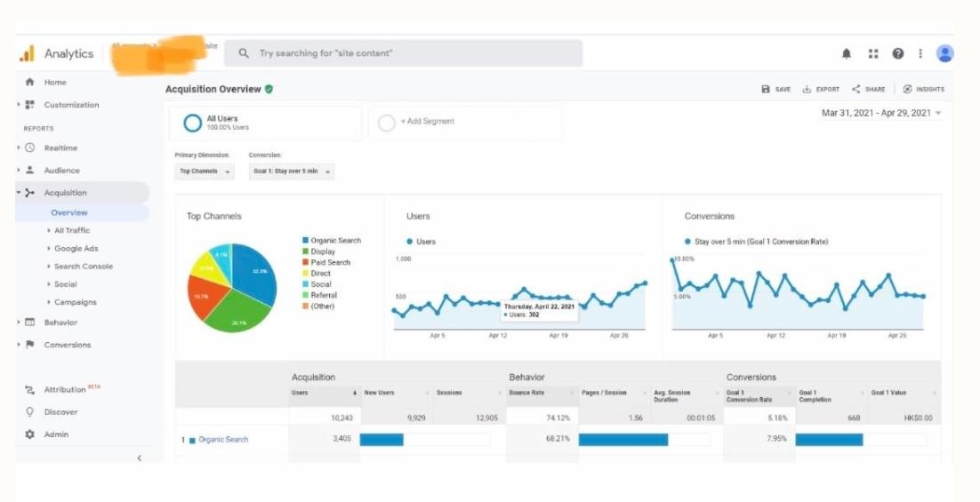980x502 pixels.
Task: Click the Behavior window icon
Action: click(x=29, y=323)
